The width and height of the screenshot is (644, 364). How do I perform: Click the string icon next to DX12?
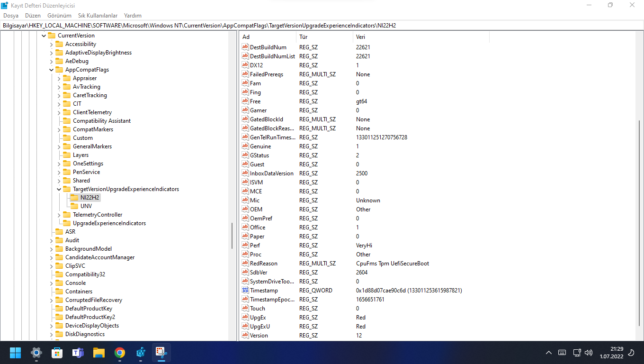point(245,65)
